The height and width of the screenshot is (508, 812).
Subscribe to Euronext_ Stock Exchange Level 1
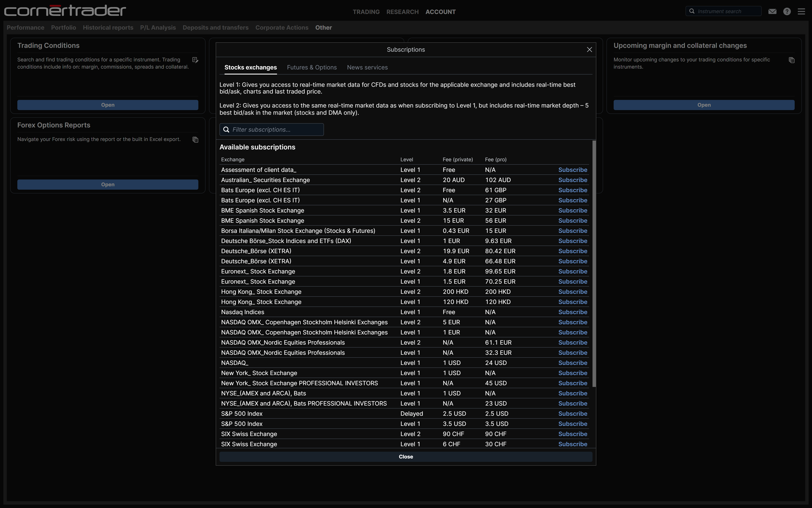572,282
